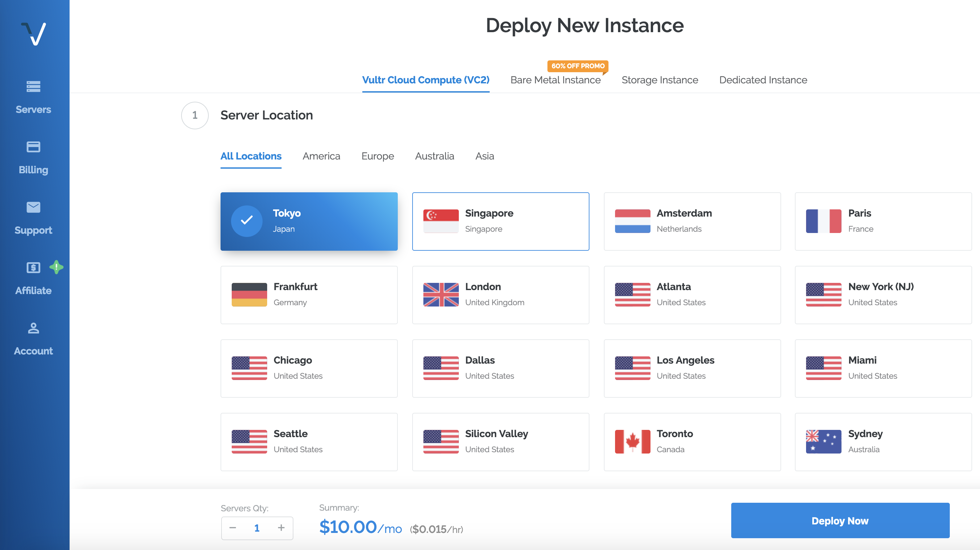
Task: Increase servers quantity with plus button
Action: (281, 528)
